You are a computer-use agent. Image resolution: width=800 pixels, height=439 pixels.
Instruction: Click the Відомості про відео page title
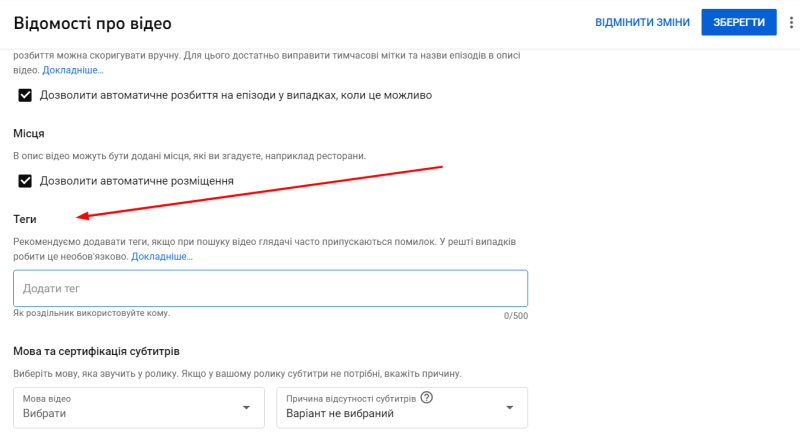92,23
